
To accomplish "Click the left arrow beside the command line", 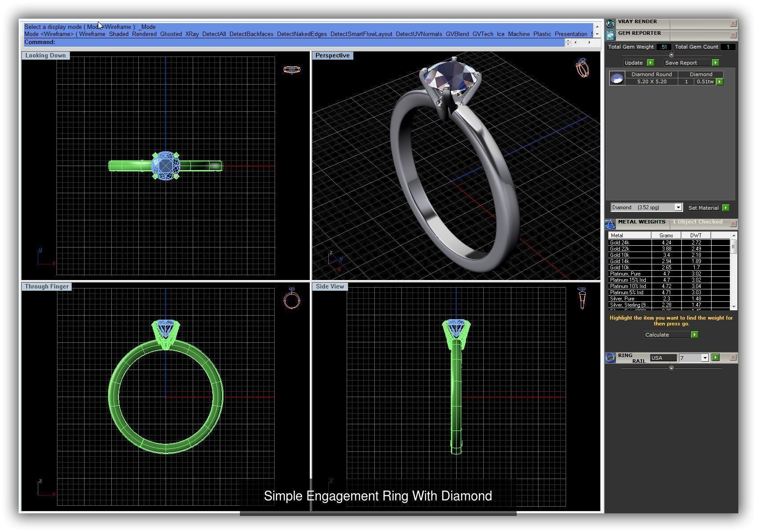I will [575, 42].
